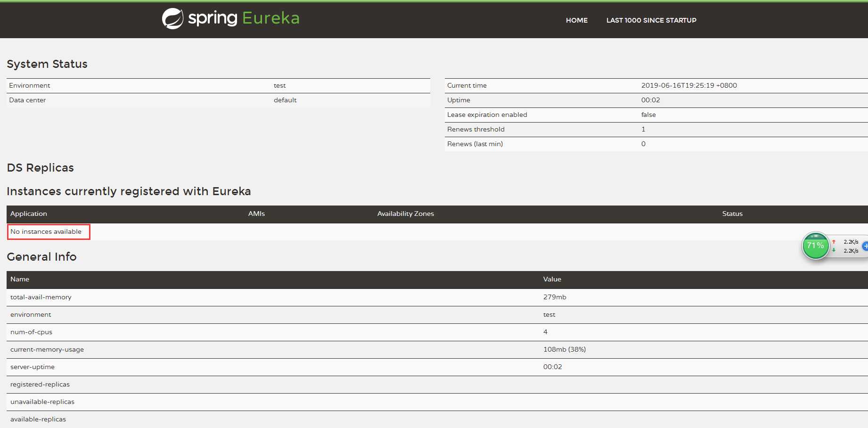Select the Renews threshold label

(x=476, y=129)
